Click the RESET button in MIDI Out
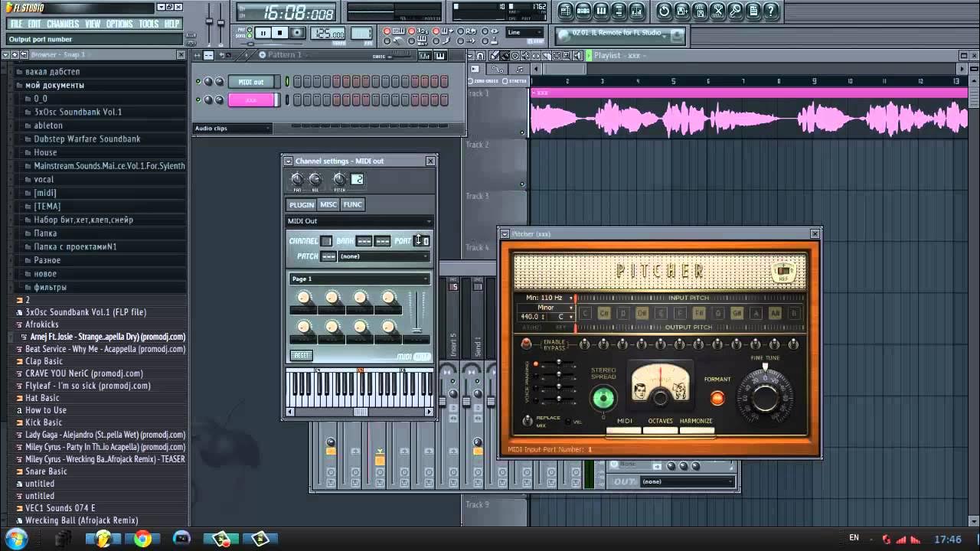 (x=302, y=355)
